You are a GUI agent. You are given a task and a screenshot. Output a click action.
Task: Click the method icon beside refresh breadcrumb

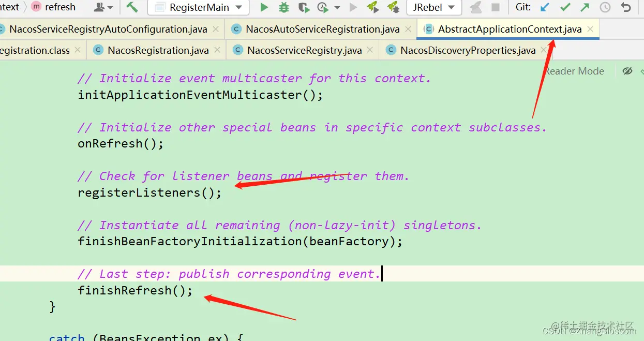point(36,7)
